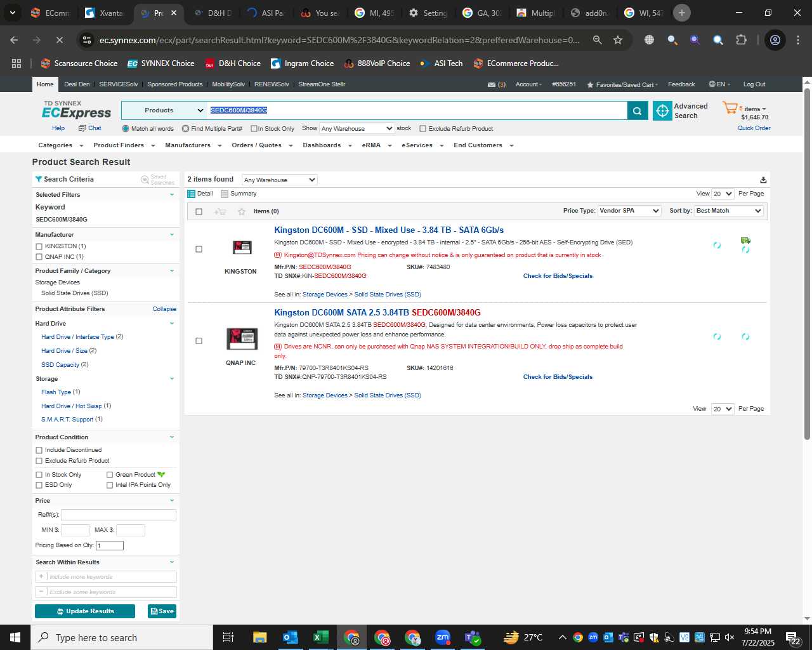Click the star favorites icon in items toolbar
Image resolution: width=812 pixels, height=650 pixels.
241,211
